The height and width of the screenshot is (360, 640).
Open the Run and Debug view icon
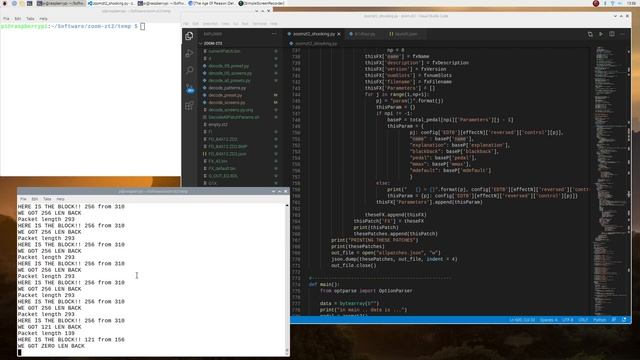[189, 53]
